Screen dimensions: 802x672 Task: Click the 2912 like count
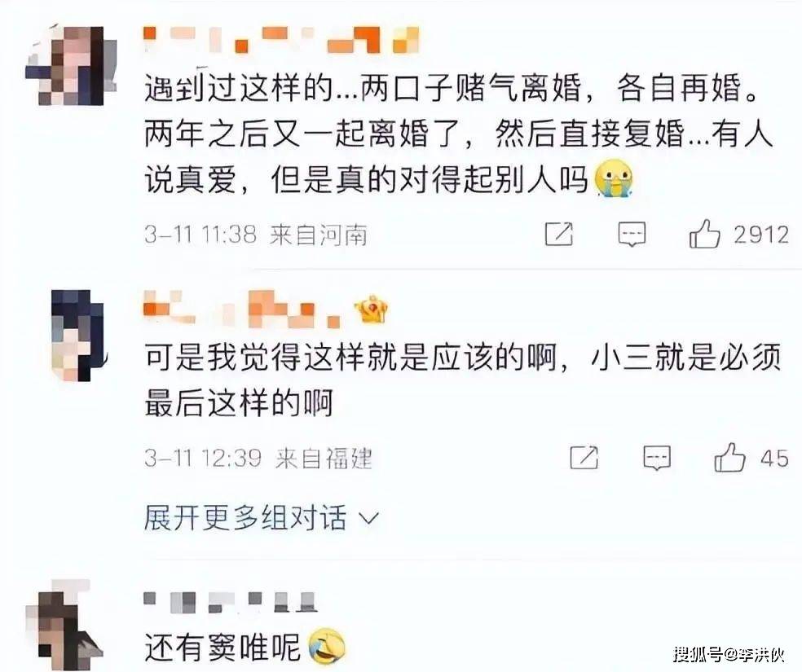(x=761, y=235)
